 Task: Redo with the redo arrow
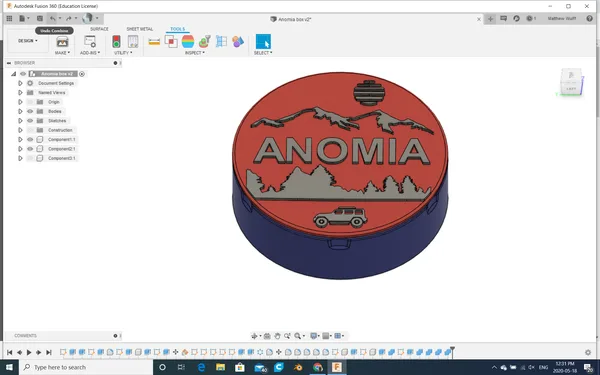click(x=68, y=18)
